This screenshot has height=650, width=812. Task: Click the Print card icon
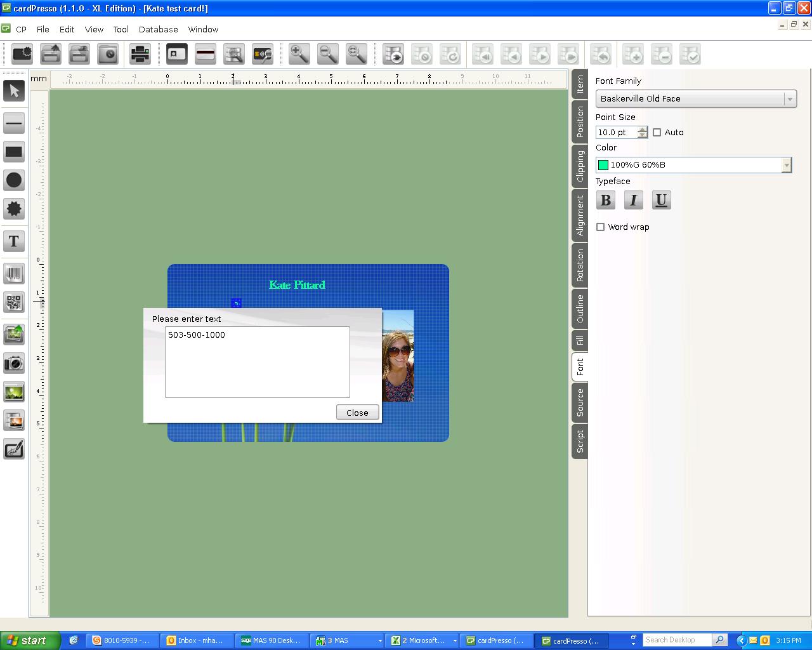pyautogui.click(x=140, y=54)
